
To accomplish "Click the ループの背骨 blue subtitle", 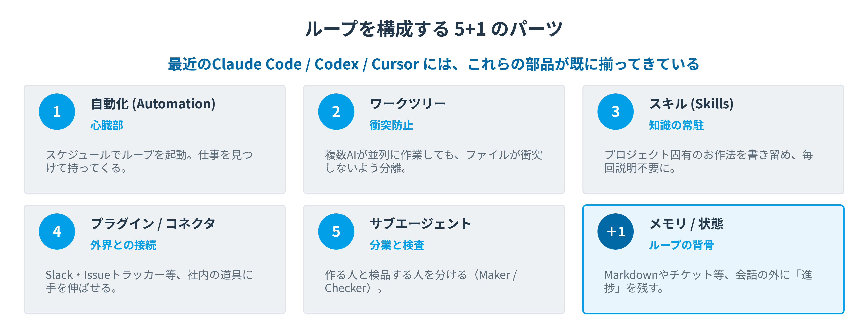I will [x=681, y=245].
